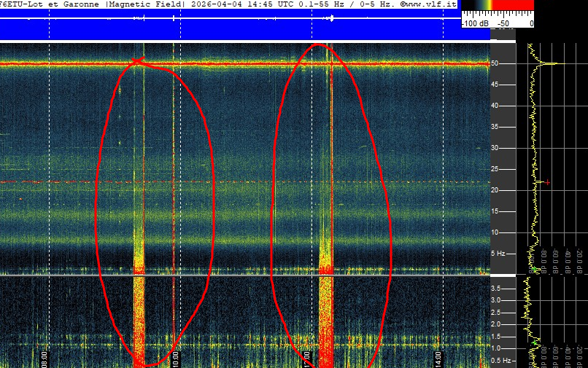Click the -100 dB scale label
Viewport: 588px width, 368px height.
pos(474,23)
